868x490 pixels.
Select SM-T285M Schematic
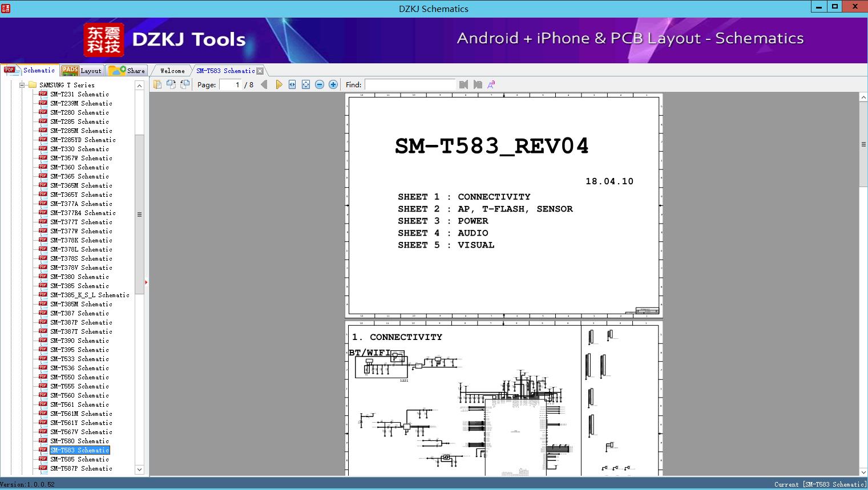point(81,131)
